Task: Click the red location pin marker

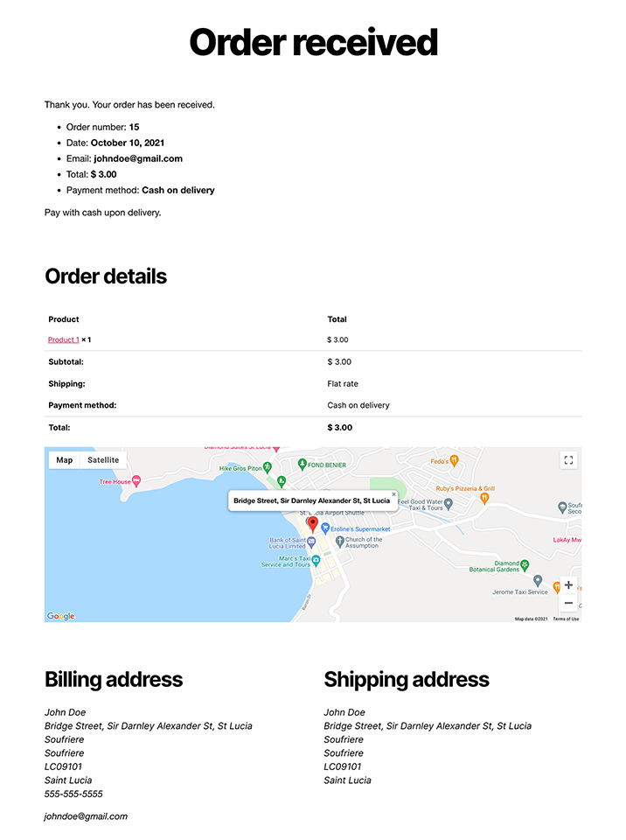Action: pyautogui.click(x=313, y=524)
